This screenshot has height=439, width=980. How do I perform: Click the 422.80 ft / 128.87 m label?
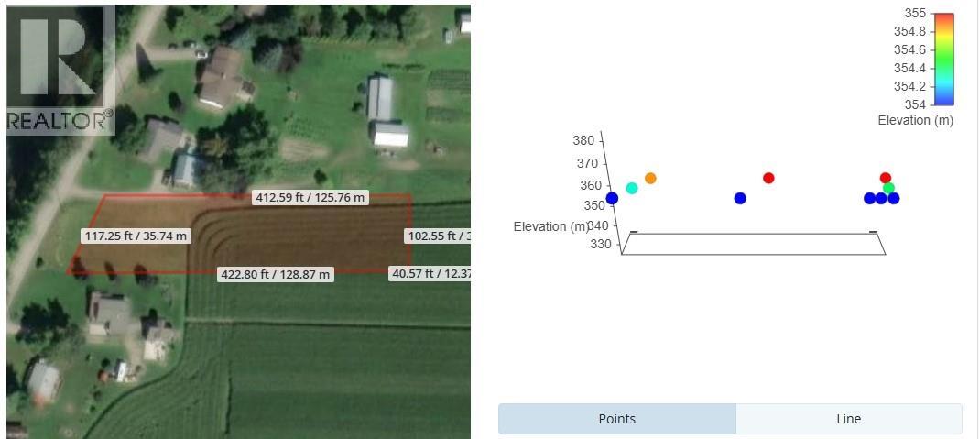(x=276, y=274)
